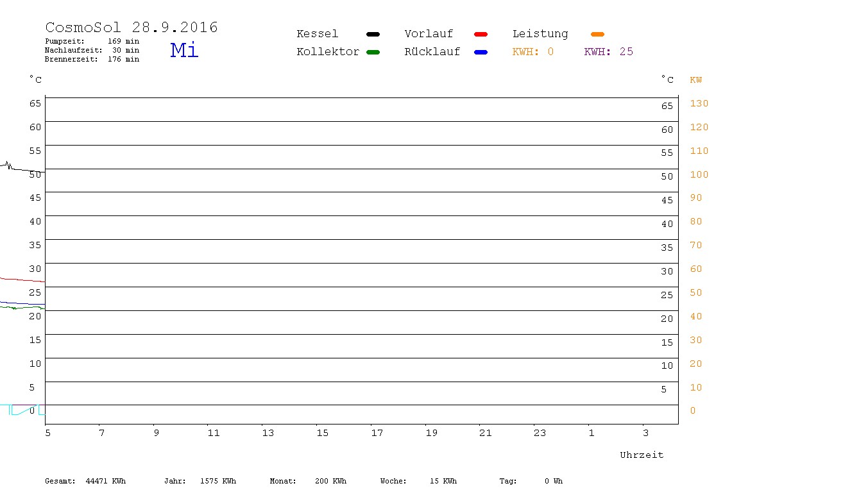Click the blue Rücklauf legend swatch
Viewport: 843px width, 504px height.
pyautogui.click(x=481, y=53)
